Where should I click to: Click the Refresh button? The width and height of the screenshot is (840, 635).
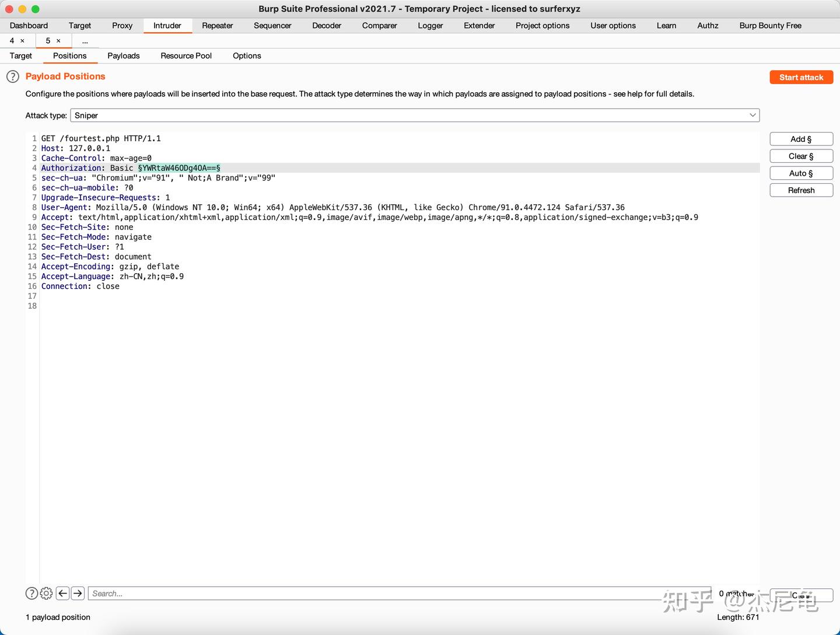pos(801,190)
